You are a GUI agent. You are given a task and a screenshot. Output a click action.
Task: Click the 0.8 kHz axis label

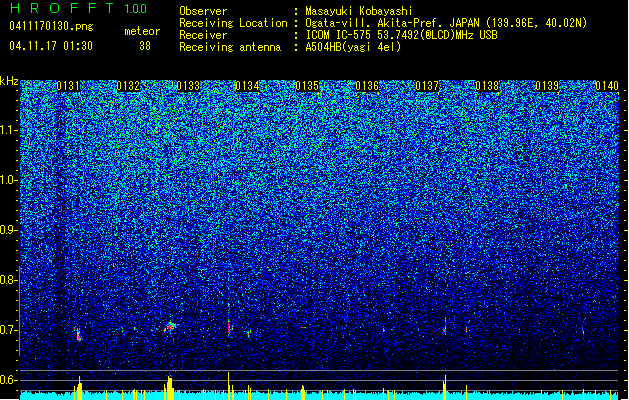click(x=8, y=280)
